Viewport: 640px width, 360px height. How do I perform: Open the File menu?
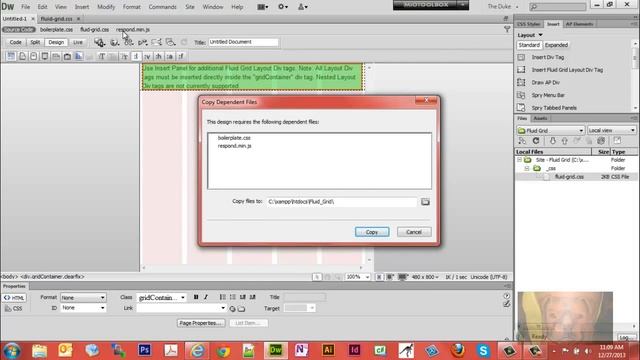[x=25, y=7]
